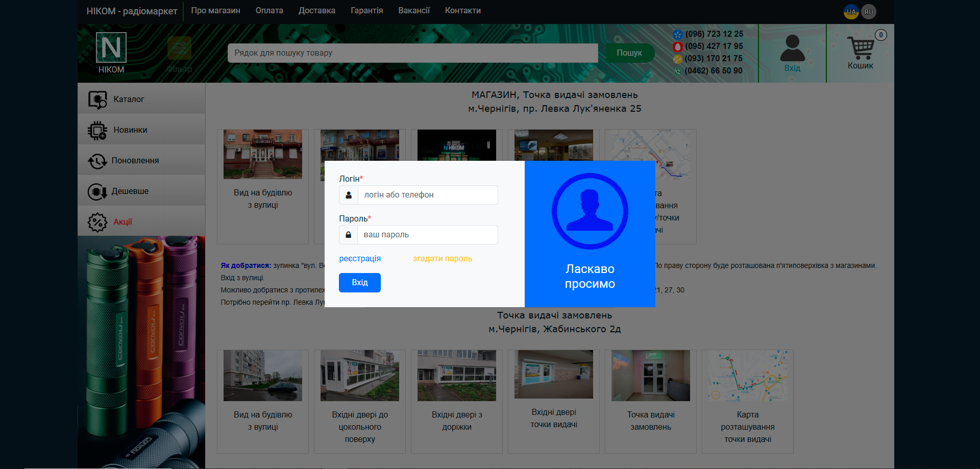This screenshot has width=980, height=469.
Task: Click the Поновлення refresh icon
Action: click(97, 161)
